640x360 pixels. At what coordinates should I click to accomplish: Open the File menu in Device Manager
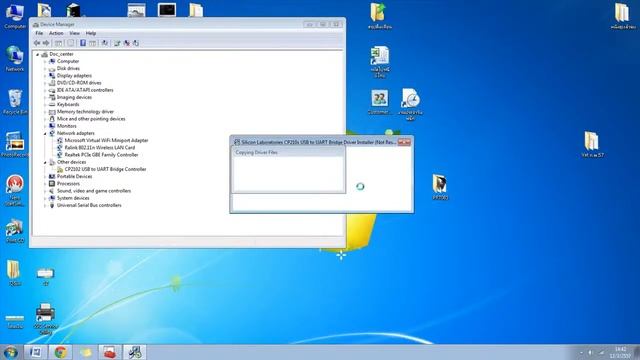pos(39,33)
